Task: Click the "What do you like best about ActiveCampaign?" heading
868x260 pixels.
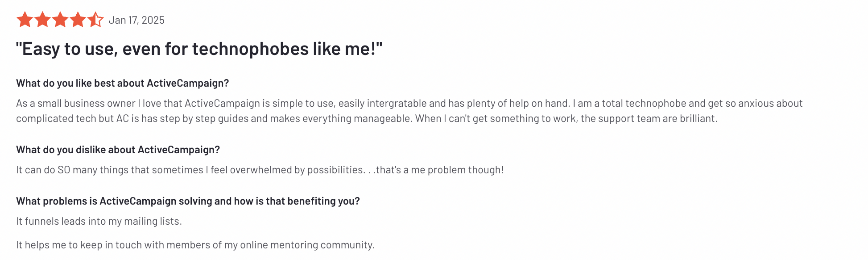Action: 123,83
